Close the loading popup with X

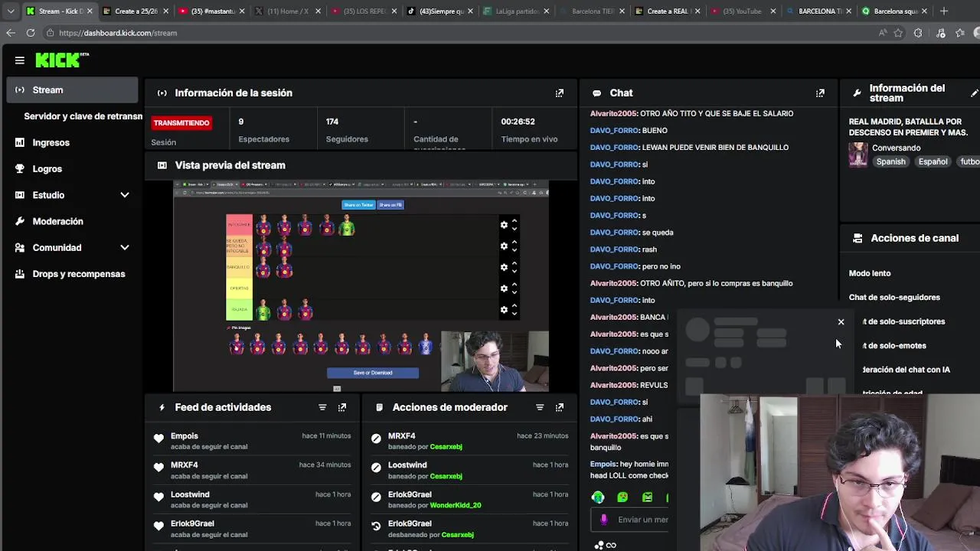click(841, 322)
